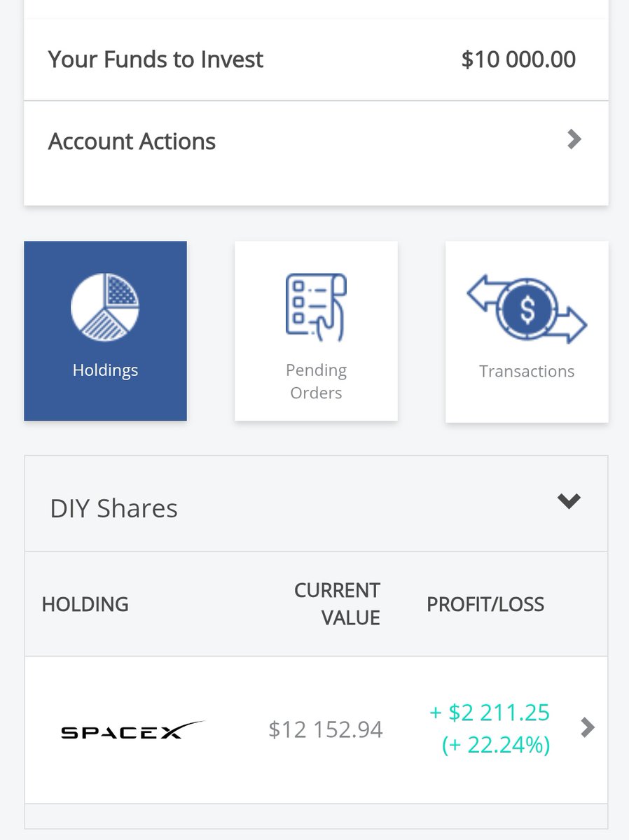Click the HOLDING column header
Image resolution: width=629 pixels, height=840 pixels.
pos(85,604)
